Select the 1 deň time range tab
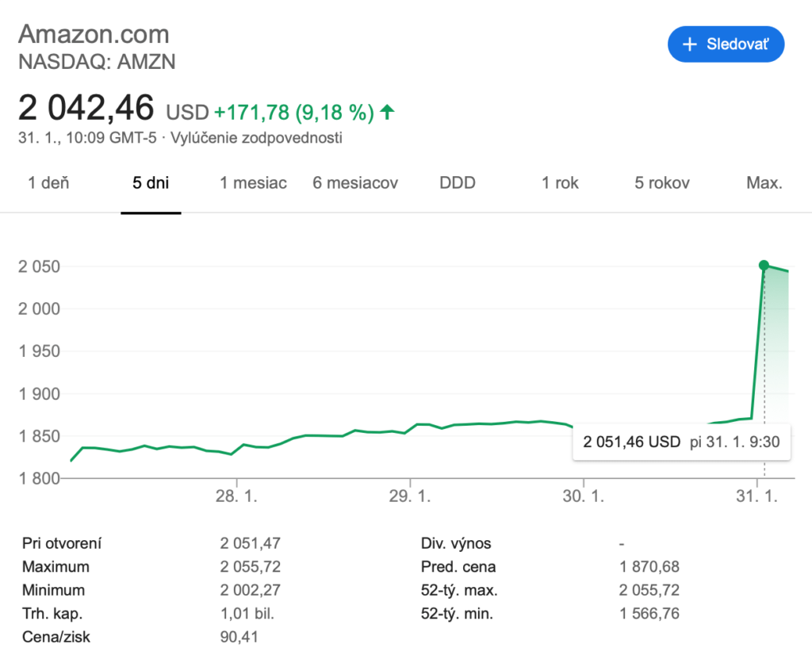Image resolution: width=812 pixels, height=663 pixels. point(48,183)
